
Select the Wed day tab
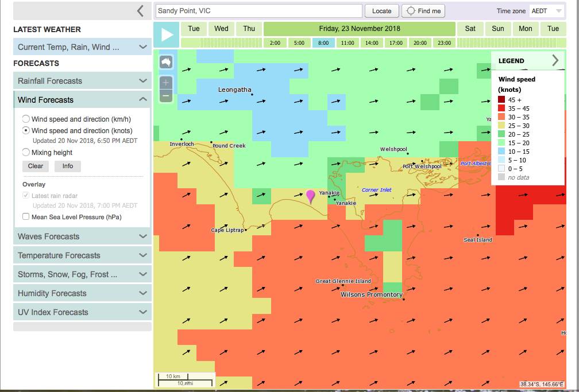coord(221,29)
